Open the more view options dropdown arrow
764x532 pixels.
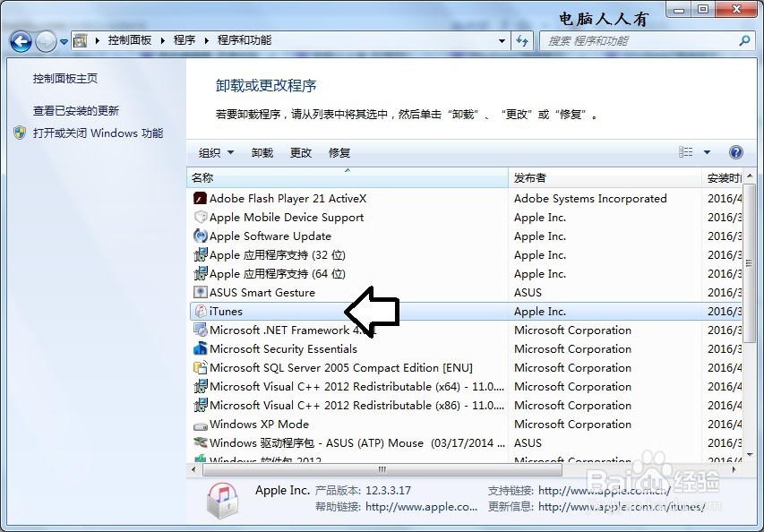(x=707, y=152)
